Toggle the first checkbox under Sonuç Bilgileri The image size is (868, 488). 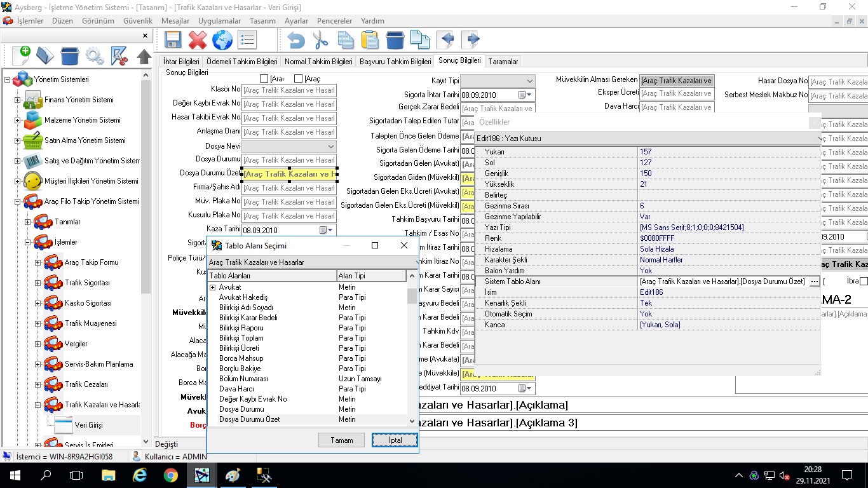264,79
